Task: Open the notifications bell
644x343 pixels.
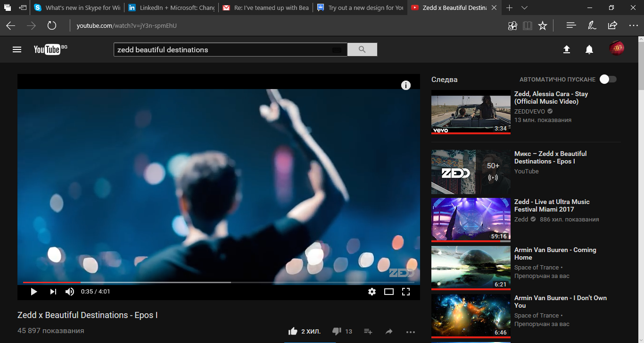Action: point(589,49)
